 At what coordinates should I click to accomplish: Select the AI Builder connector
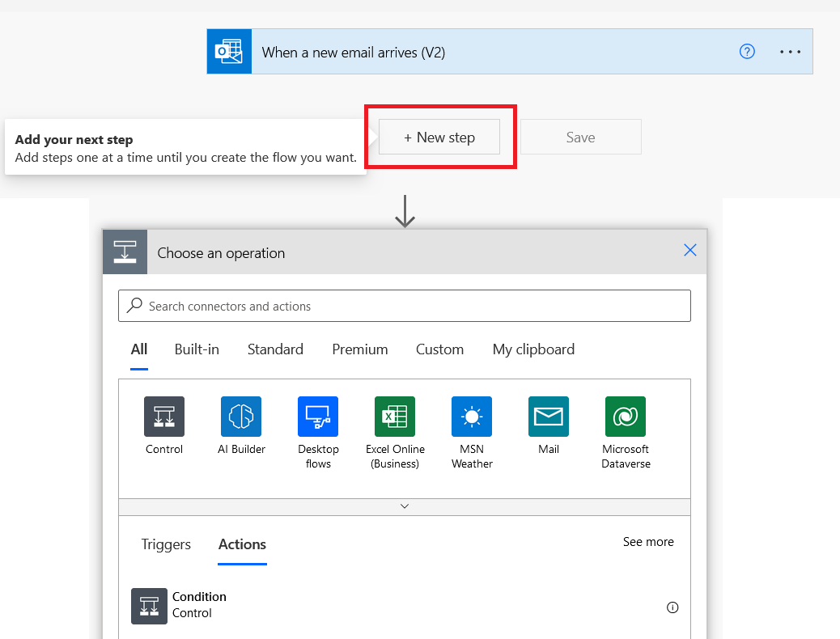coord(241,417)
